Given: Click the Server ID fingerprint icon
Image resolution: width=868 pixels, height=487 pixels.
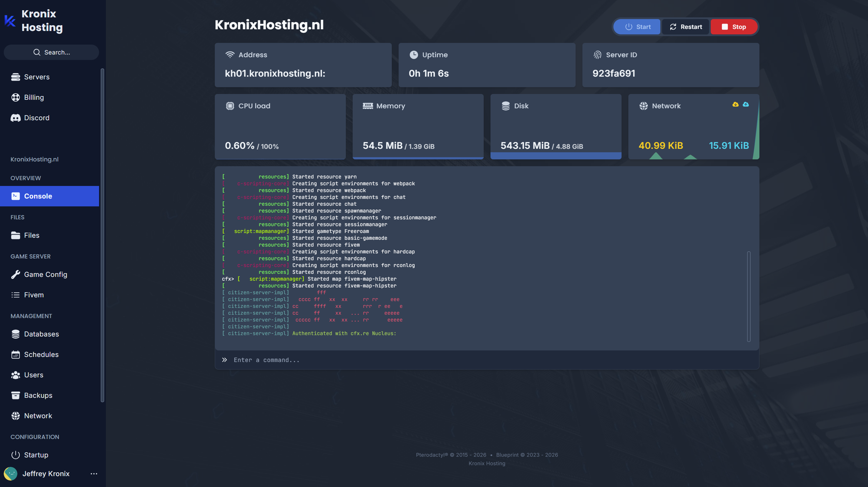Looking at the screenshot, I should click(x=598, y=55).
